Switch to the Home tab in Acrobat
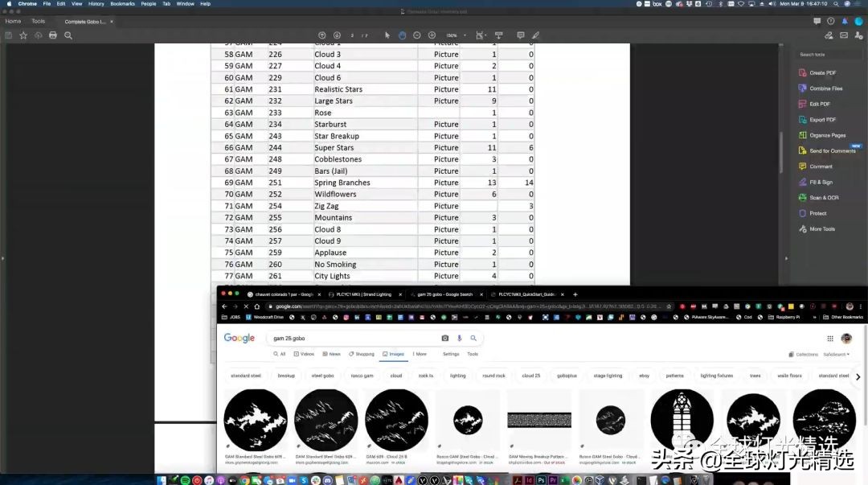The width and height of the screenshot is (868, 485). [13, 22]
